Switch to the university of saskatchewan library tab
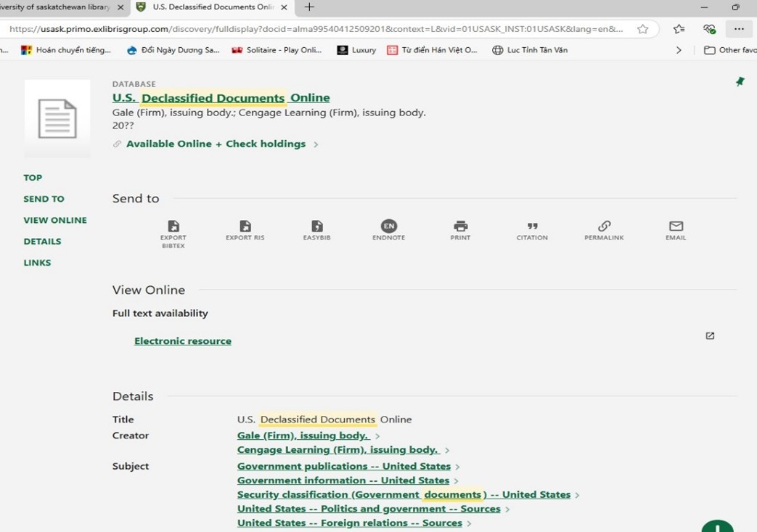Viewport: 757px width, 532px height. pyautogui.click(x=58, y=7)
